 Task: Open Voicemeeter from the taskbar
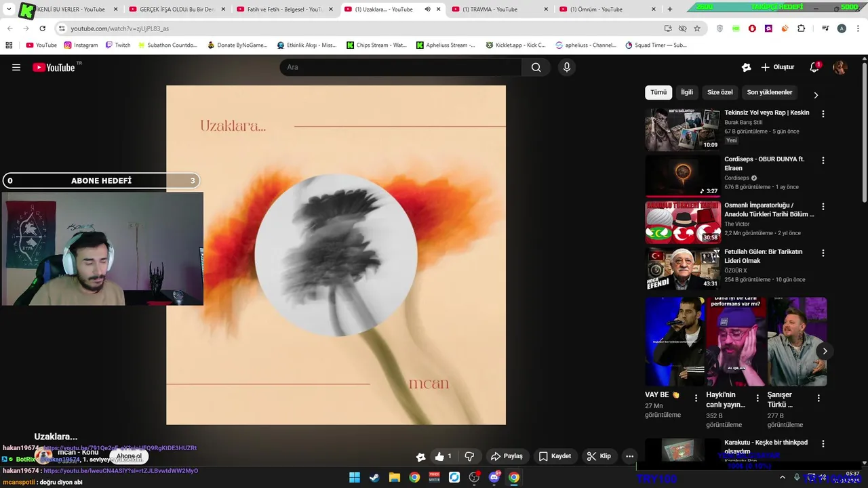click(434, 477)
